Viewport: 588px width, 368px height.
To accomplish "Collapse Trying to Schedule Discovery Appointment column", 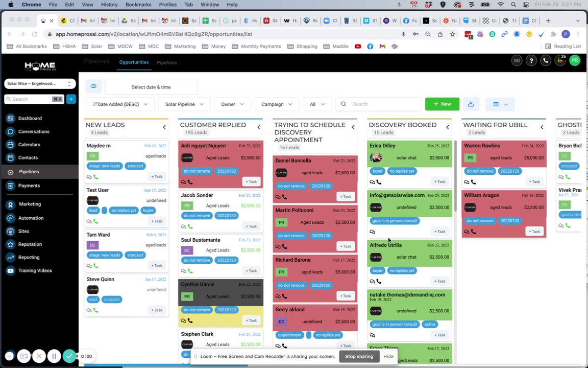I will [x=353, y=127].
